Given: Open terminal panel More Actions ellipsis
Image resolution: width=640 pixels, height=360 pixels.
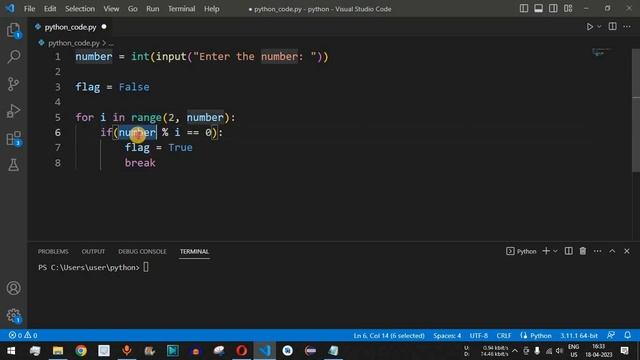Looking at the screenshot, I should (598, 251).
